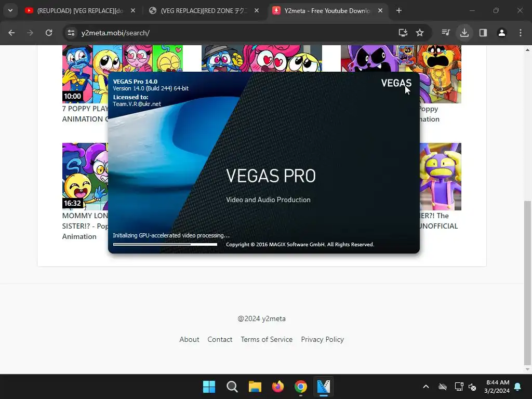
Task: Close the Y2meta tab
Action: 380,11
